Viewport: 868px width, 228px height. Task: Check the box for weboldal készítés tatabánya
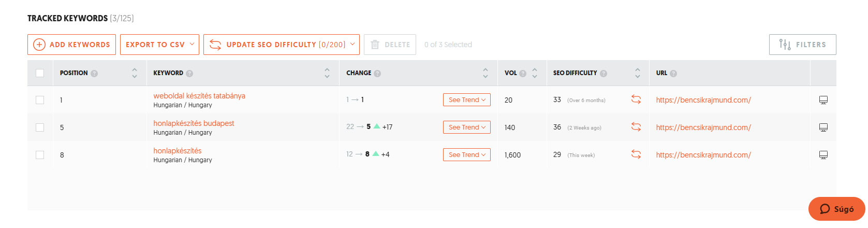tap(40, 100)
